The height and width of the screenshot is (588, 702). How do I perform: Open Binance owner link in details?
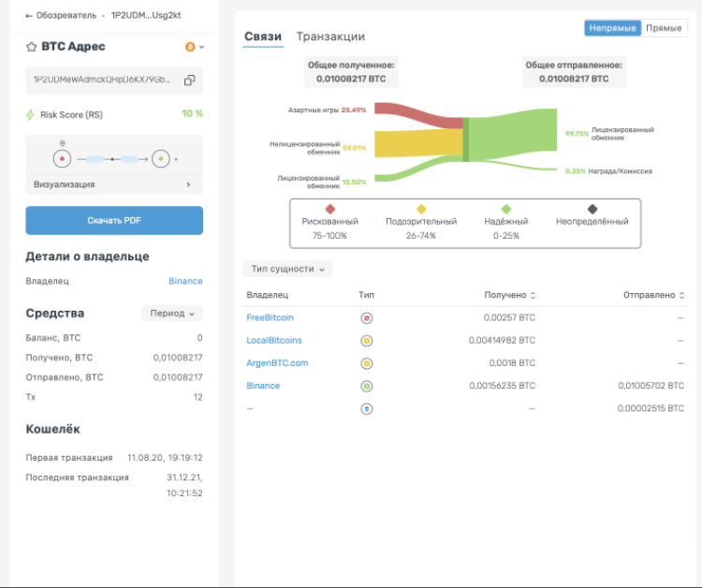coord(185,281)
